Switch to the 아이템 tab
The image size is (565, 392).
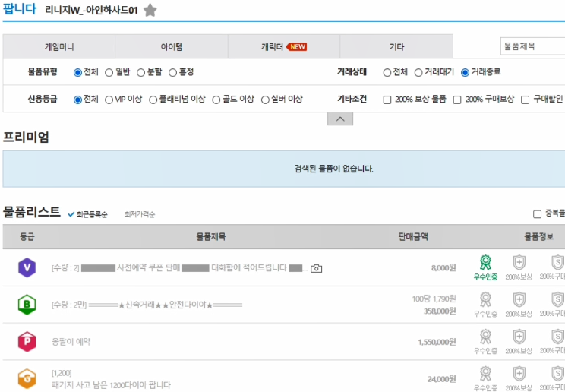click(172, 46)
